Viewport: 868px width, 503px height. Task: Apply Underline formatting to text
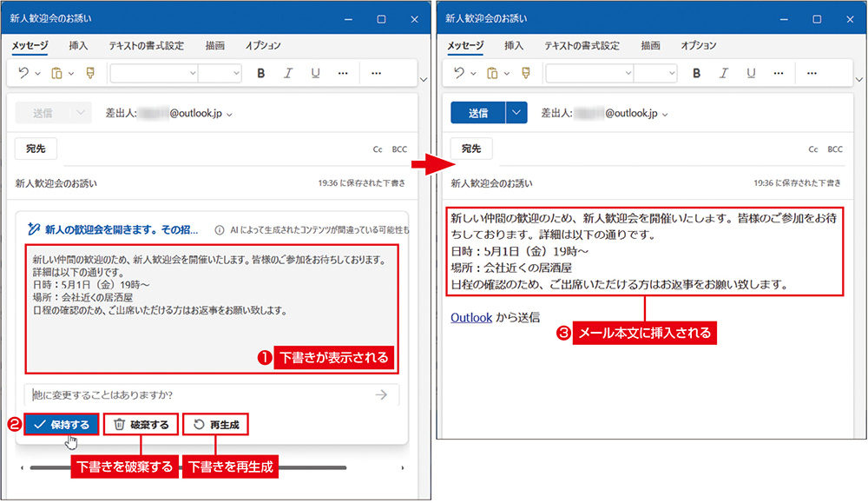tap(316, 73)
